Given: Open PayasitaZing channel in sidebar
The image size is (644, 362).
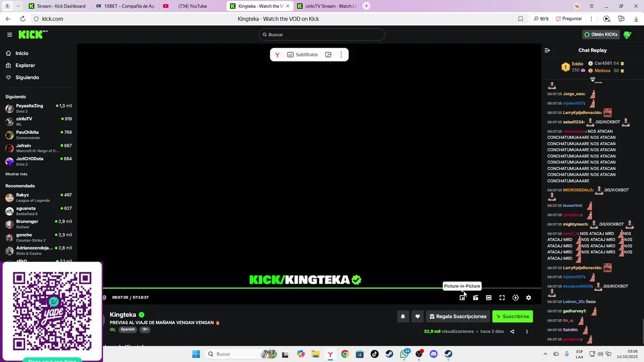Looking at the screenshot, I should 38,108.
